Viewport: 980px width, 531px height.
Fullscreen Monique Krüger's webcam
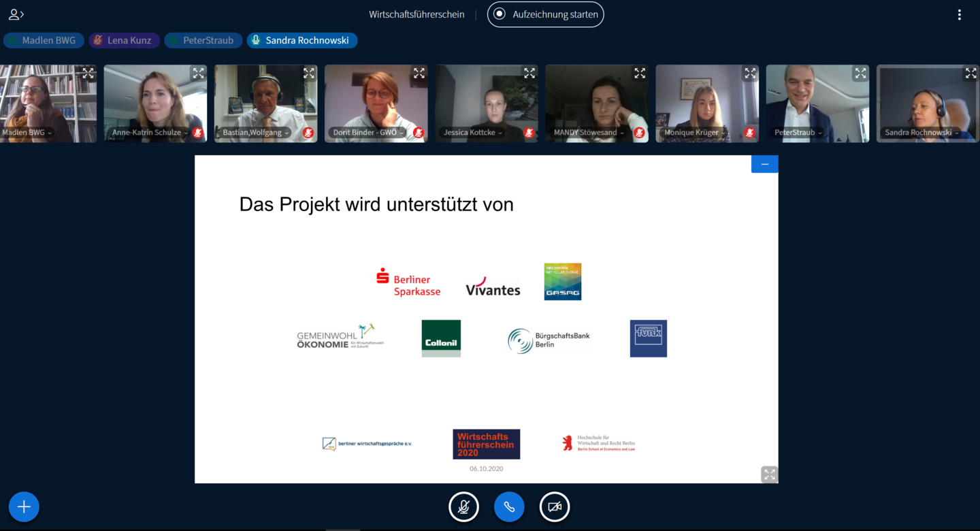(x=749, y=73)
